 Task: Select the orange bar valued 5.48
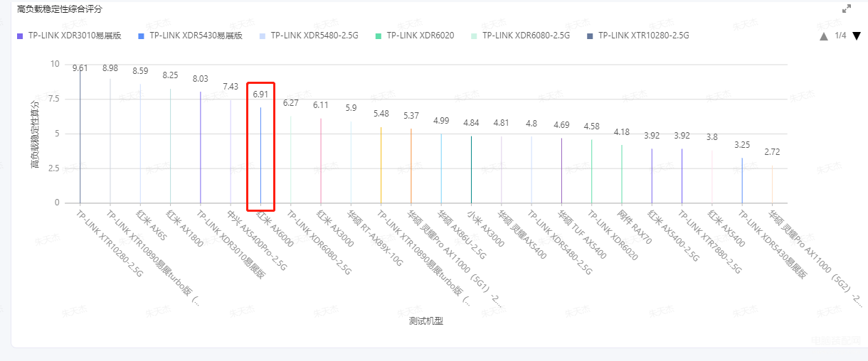coord(381,165)
